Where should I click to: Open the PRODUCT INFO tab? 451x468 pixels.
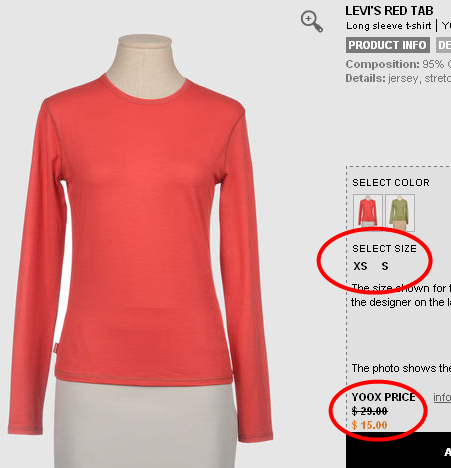pyautogui.click(x=388, y=45)
